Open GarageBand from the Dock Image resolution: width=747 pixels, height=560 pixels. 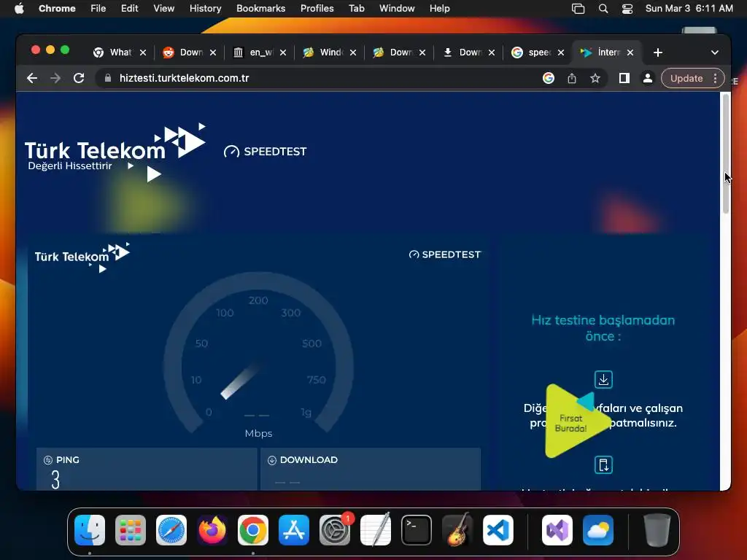coord(457,530)
